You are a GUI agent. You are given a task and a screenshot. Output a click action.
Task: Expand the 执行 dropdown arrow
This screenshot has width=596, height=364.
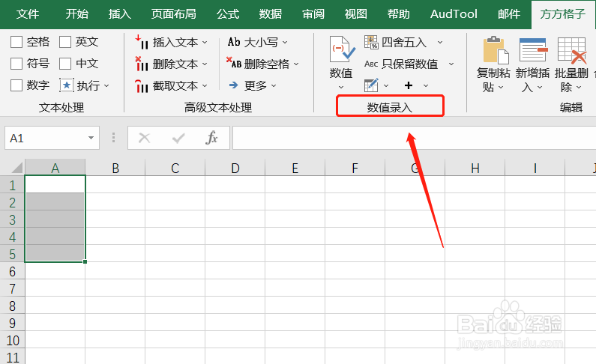pyautogui.click(x=106, y=86)
